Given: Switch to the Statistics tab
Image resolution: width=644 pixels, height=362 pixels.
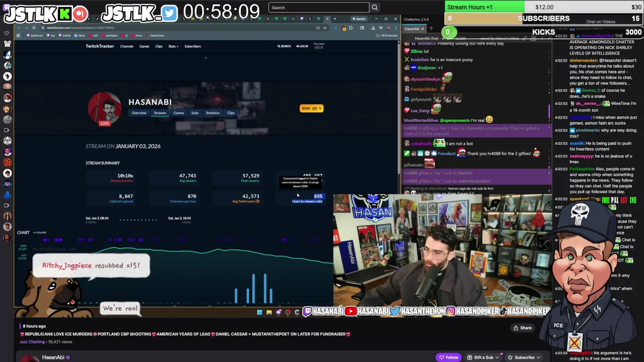Looking at the screenshot, I should click(213, 113).
